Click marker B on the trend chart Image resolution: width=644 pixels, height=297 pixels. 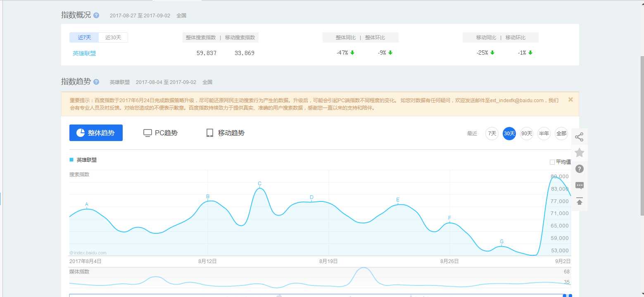(208, 196)
